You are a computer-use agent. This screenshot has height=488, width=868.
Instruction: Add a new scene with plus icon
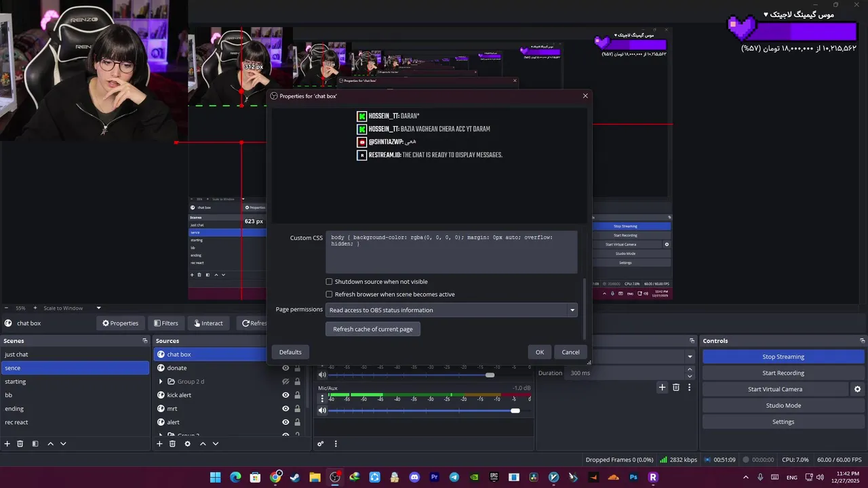coord(7,444)
